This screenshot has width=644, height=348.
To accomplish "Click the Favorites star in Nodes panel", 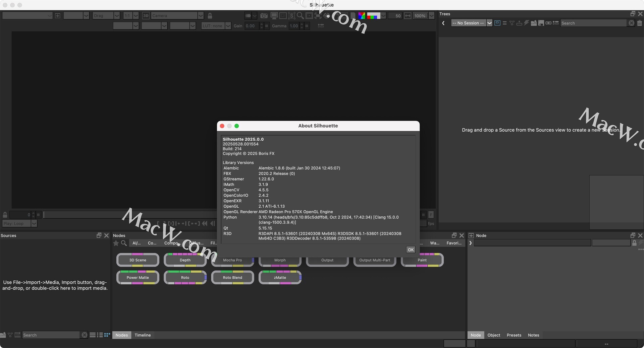I will tap(116, 243).
